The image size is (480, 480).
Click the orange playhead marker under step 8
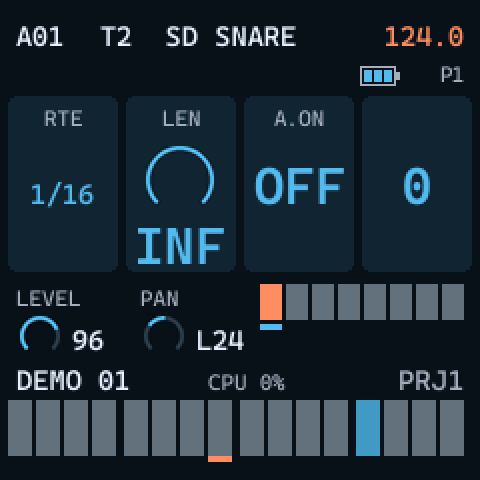coord(220,459)
